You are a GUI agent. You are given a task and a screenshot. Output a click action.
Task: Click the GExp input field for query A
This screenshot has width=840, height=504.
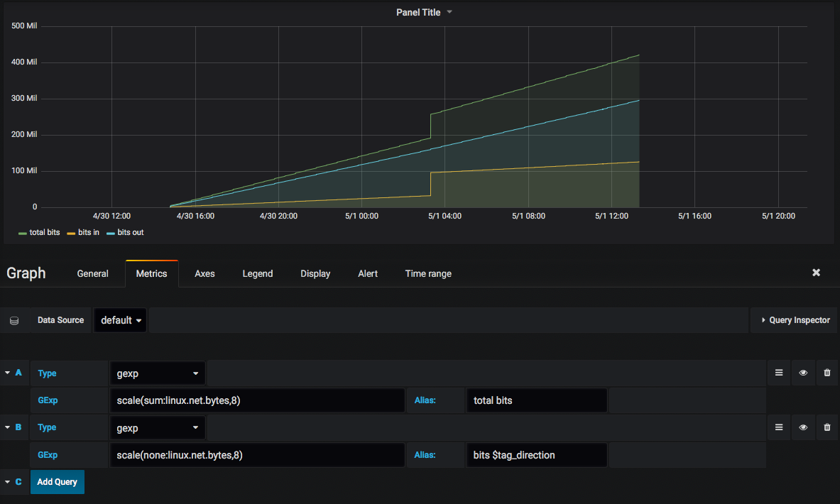click(258, 400)
